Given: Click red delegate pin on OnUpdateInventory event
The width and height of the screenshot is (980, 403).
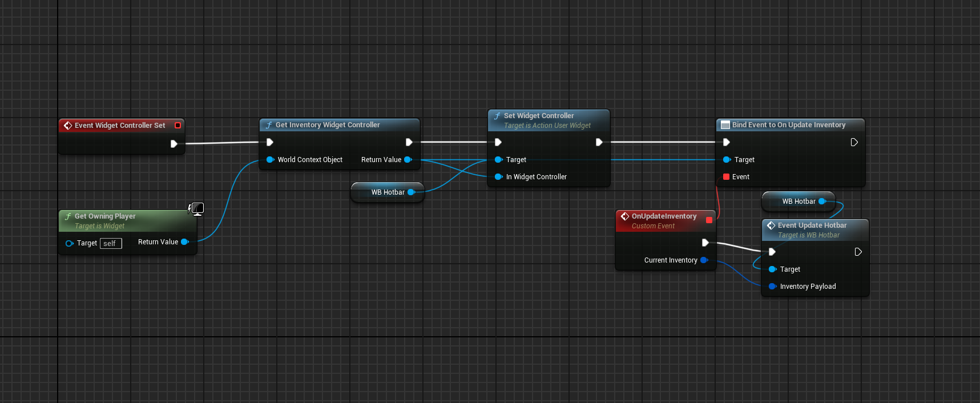Looking at the screenshot, I should point(709,220).
